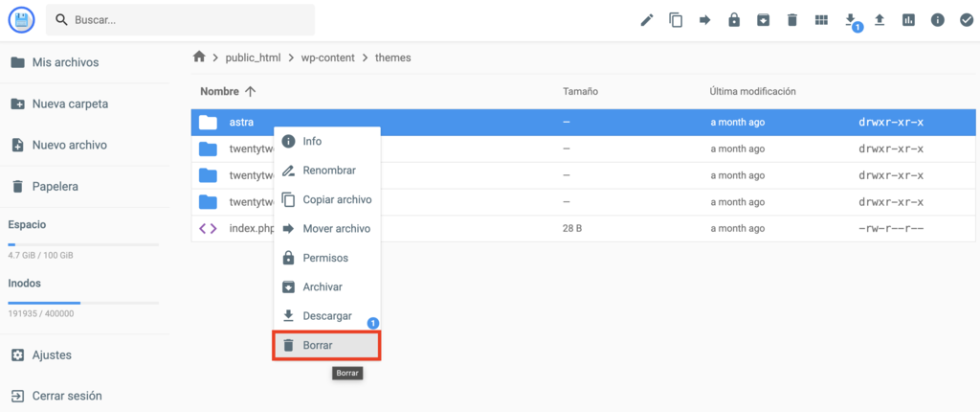Click the trash delete icon in top toolbar
Image resolution: width=980 pixels, height=412 pixels.
[792, 20]
